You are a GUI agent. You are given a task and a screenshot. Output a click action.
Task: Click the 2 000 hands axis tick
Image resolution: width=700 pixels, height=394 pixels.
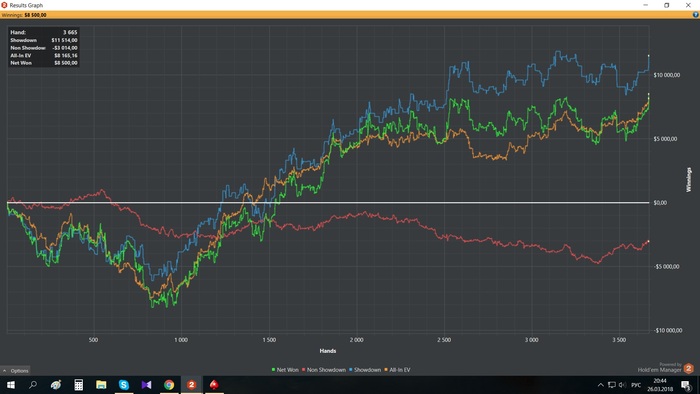[x=356, y=340]
